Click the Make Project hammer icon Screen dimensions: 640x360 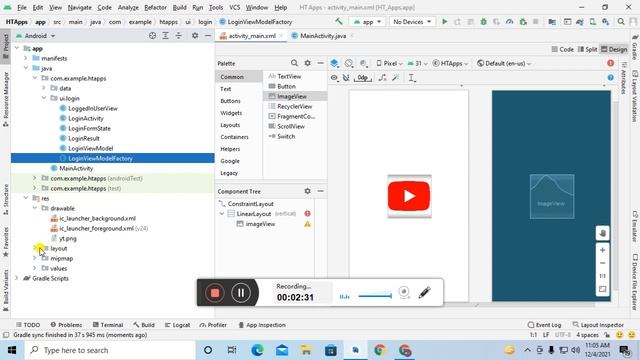click(x=339, y=22)
